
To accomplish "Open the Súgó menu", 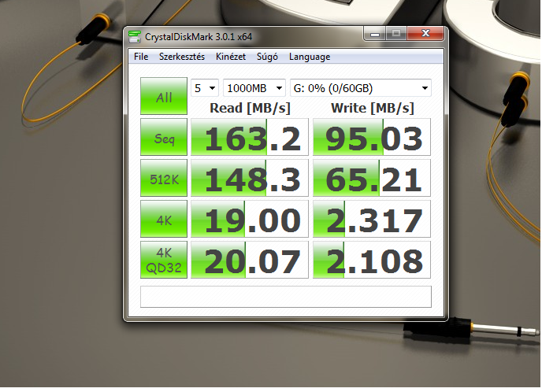I will coord(267,57).
